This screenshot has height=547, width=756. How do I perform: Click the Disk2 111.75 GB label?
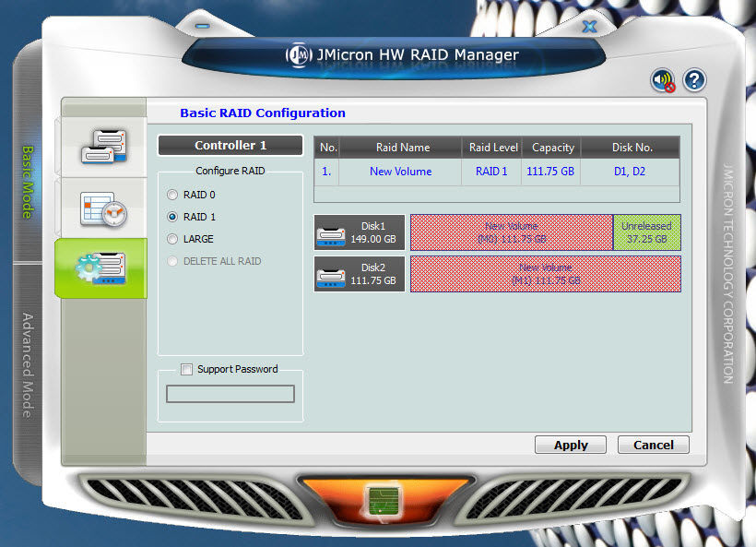click(x=373, y=274)
